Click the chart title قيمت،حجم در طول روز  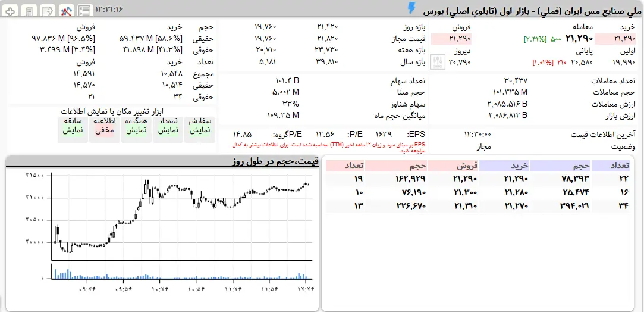[275, 161]
